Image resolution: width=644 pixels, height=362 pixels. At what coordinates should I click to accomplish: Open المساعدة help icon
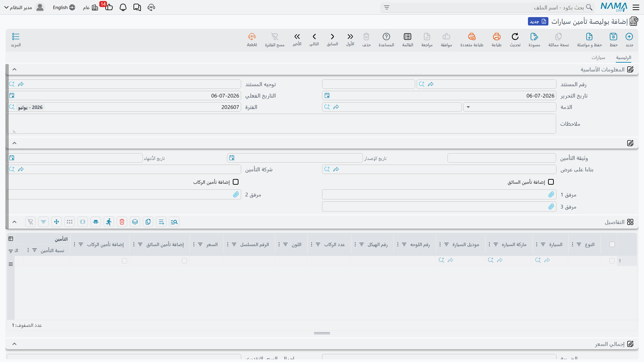point(386,40)
